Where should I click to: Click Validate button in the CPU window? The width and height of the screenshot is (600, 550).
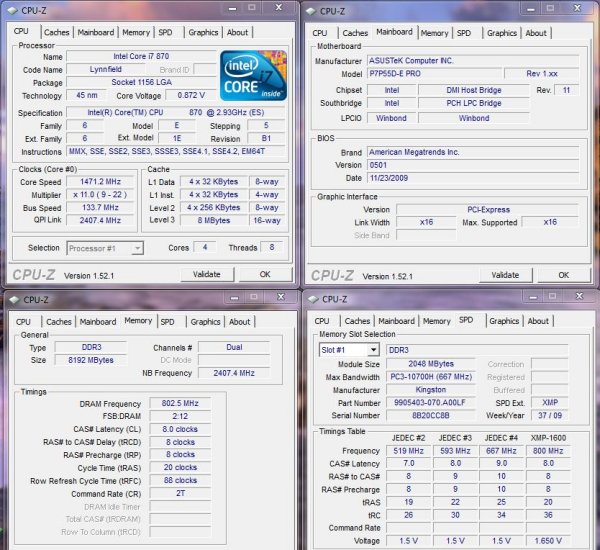[207, 274]
